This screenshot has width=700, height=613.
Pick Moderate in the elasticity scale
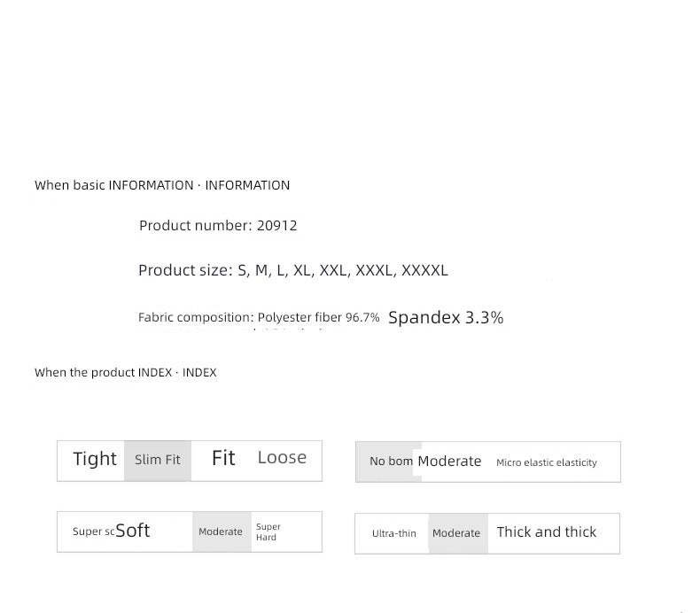point(449,462)
